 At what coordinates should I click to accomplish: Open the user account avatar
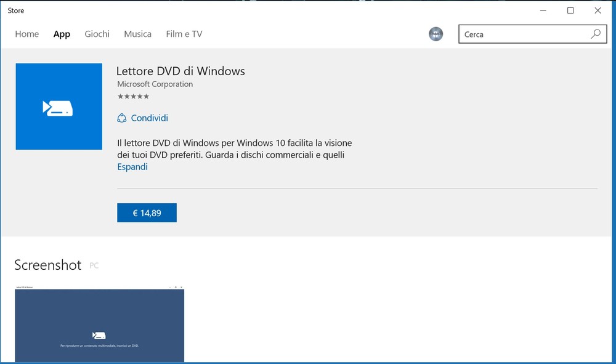pos(436,34)
